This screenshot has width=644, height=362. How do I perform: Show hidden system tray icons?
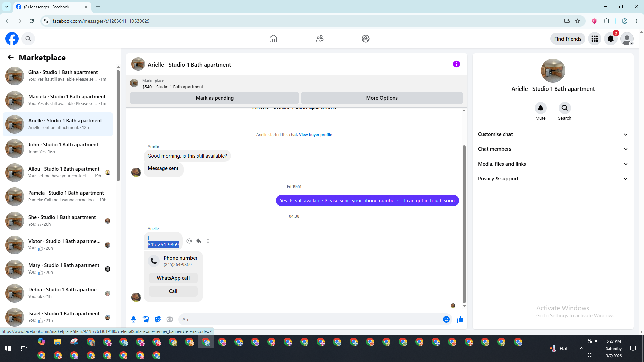[x=582, y=349]
